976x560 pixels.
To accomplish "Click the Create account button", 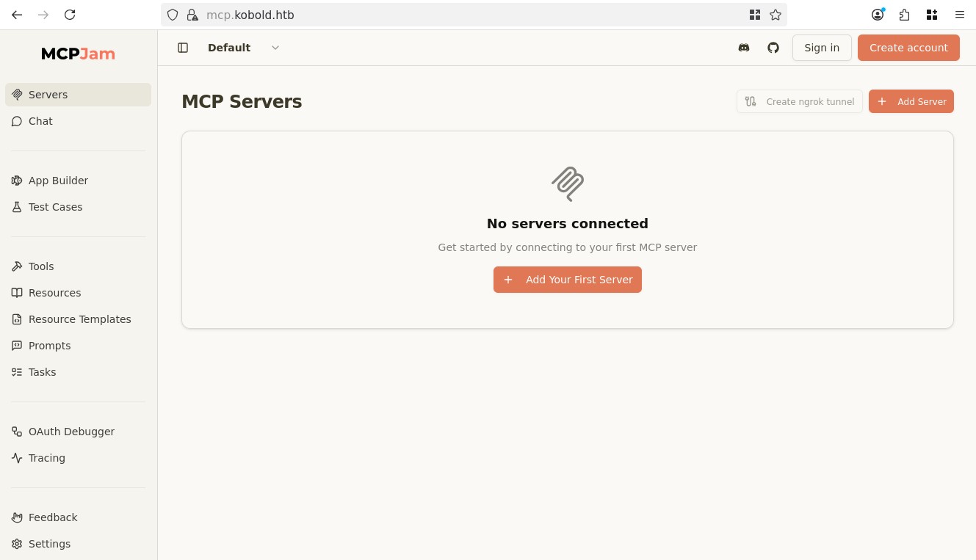I will [908, 48].
